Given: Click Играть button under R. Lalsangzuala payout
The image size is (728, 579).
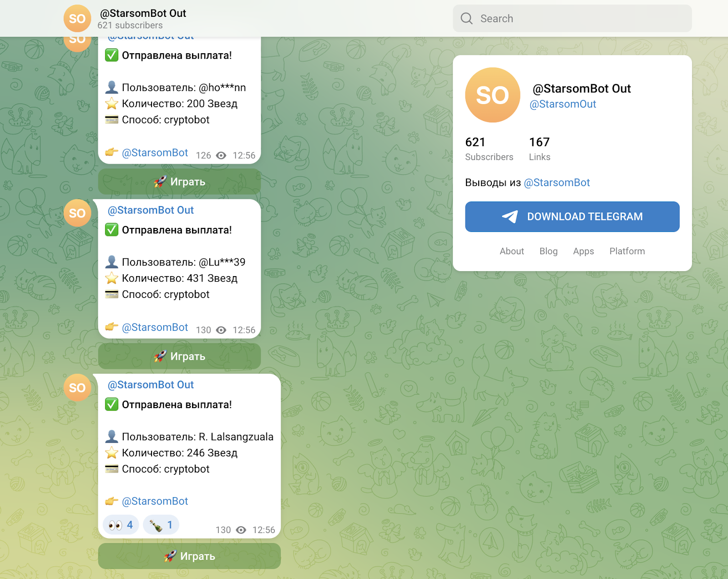Looking at the screenshot, I should [x=189, y=556].
